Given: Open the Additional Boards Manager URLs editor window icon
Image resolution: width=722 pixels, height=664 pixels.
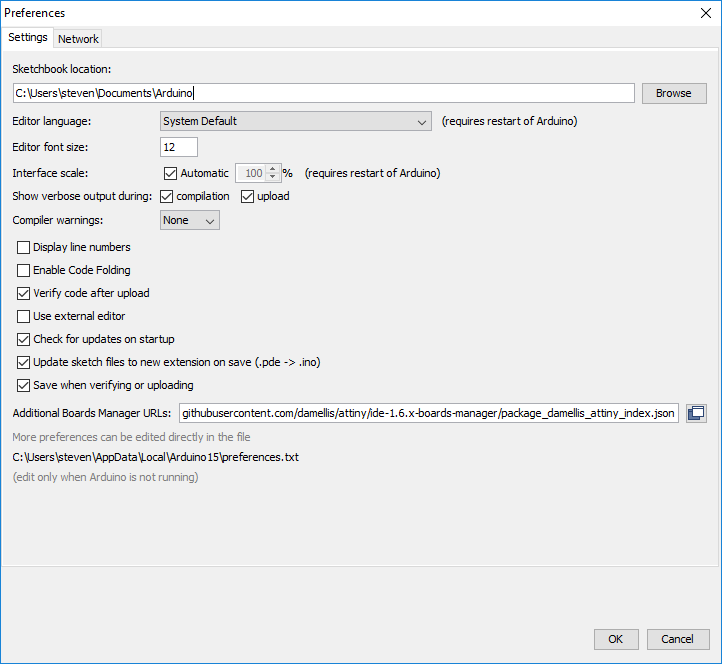Looking at the screenshot, I should (696, 413).
